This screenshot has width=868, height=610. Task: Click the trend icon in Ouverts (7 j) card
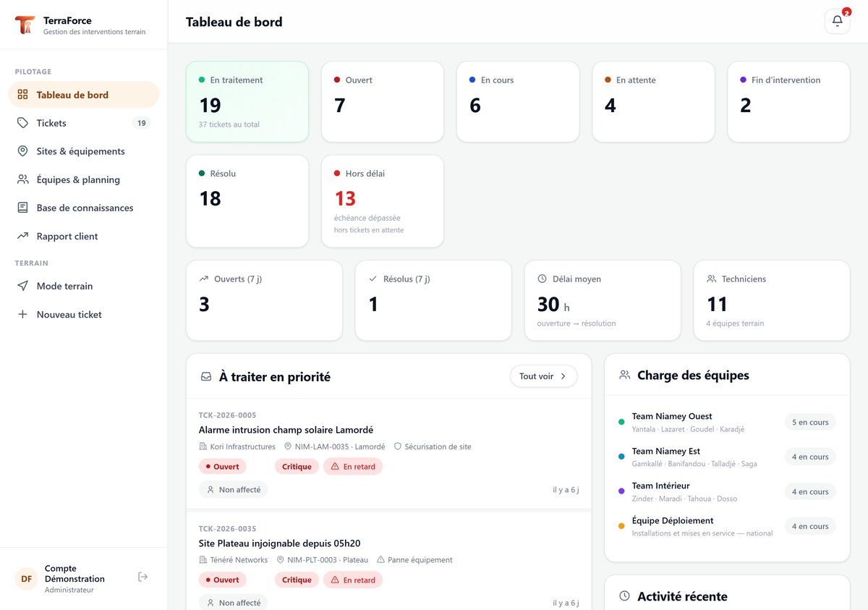(203, 279)
